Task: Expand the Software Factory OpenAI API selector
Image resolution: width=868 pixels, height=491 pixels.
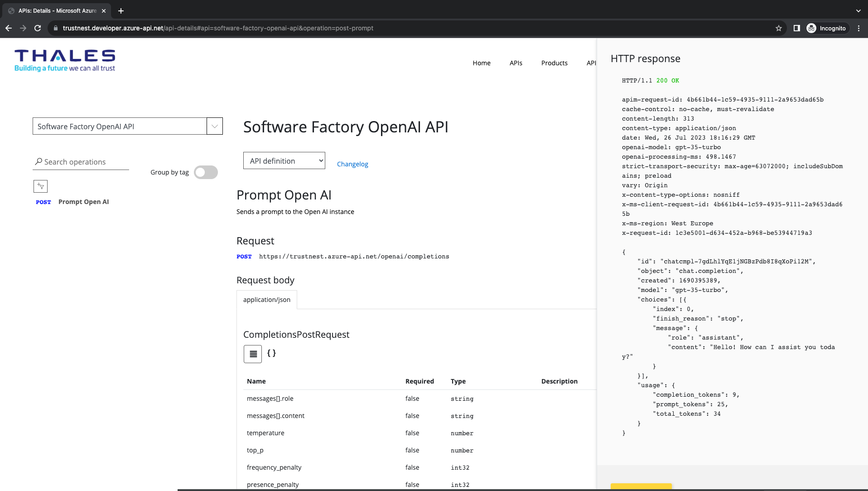Action: (x=215, y=126)
